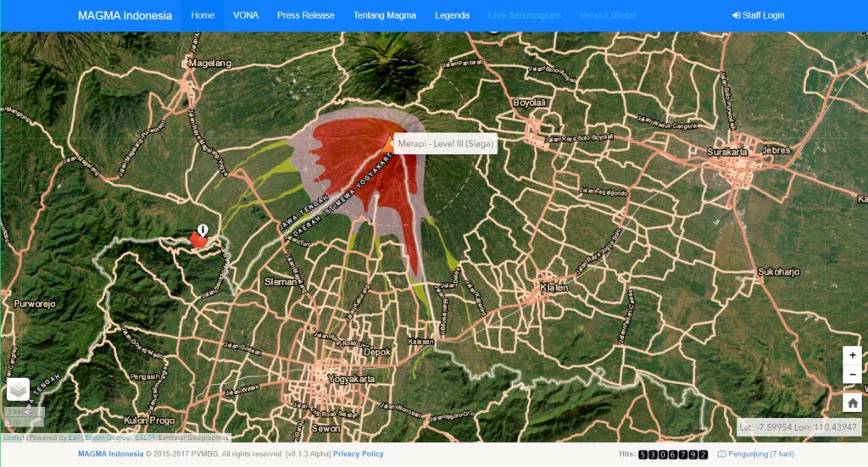Click the Leaflet attribution link
This screenshot has width=868, height=467.
[13, 438]
